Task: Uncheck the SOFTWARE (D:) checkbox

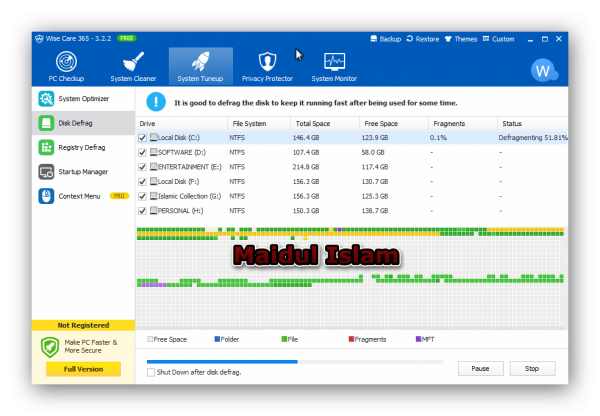Action: 142,152
